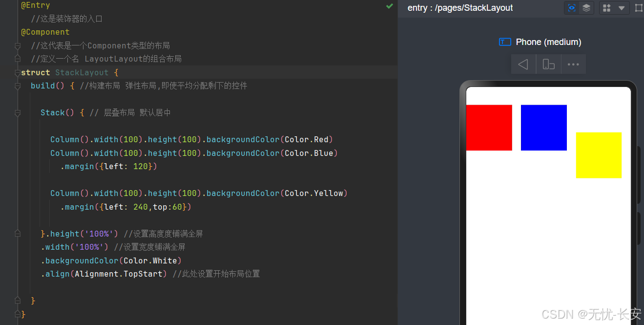The image size is (644, 325).
Task: Click the comment //这是装饰器的入口
Action: (x=66, y=19)
